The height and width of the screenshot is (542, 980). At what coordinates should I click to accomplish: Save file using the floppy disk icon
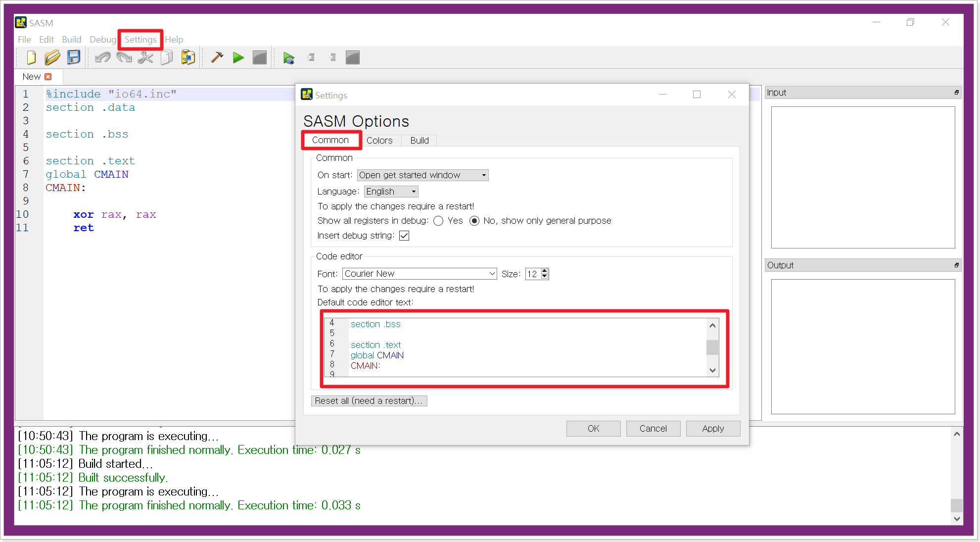(x=74, y=58)
